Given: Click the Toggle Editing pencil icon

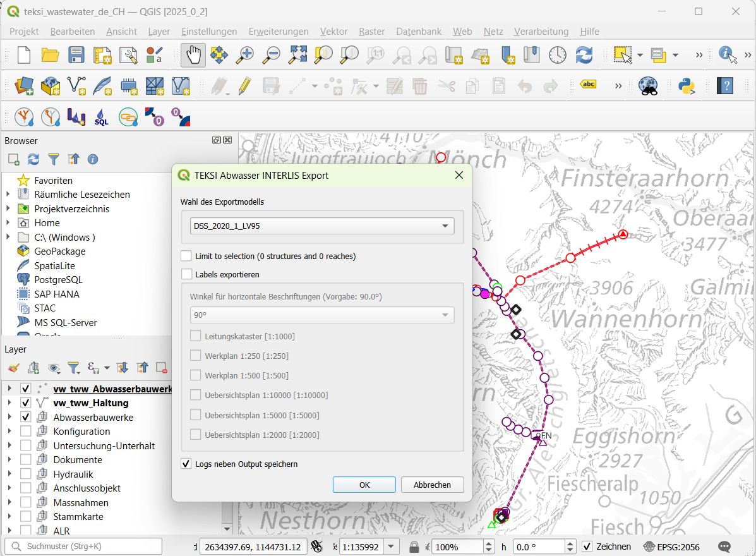Looking at the screenshot, I should 245,86.
